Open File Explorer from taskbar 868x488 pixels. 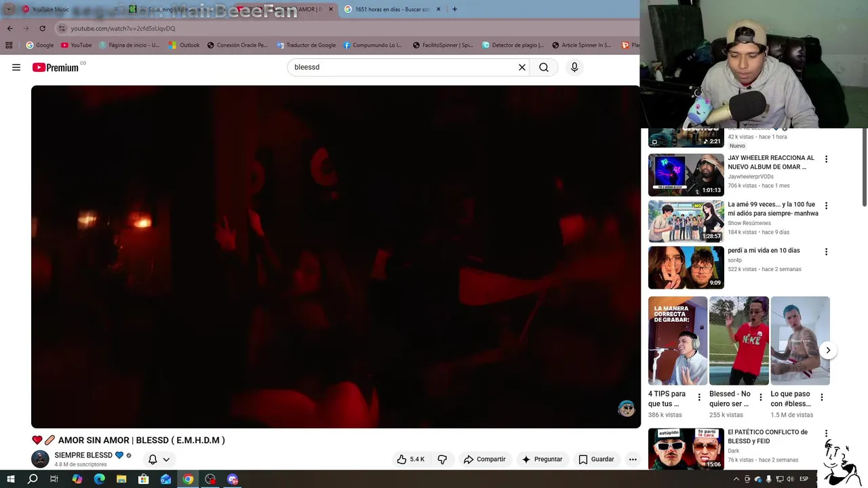(121, 479)
